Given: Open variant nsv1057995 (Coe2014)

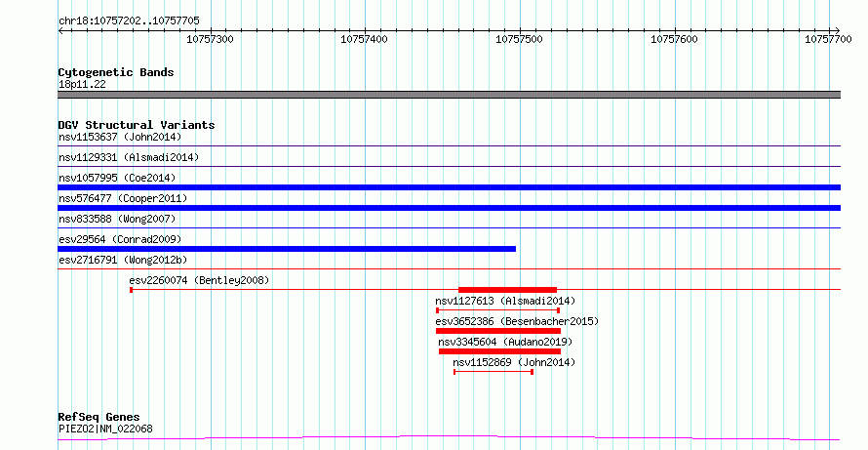Looking at the screenshot, I should 117,178.
